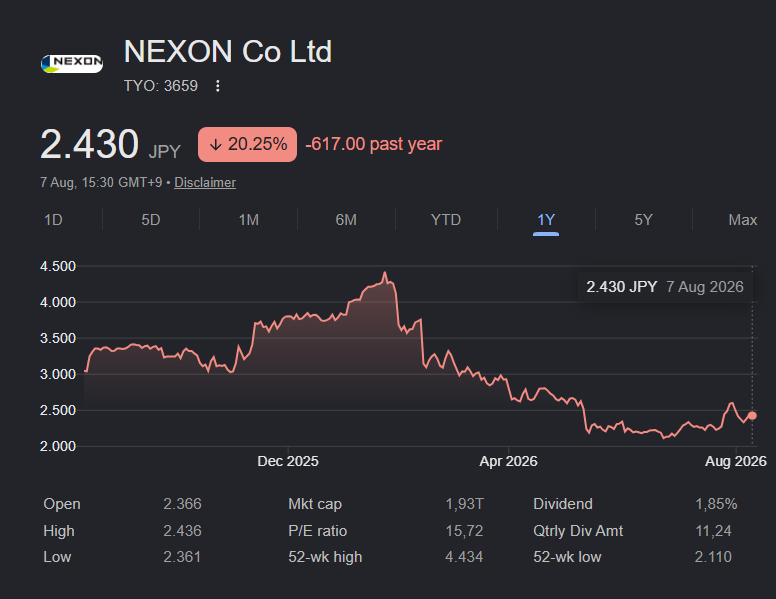Click the 2.430 JPY price tooltip
Image resolution: width=776 pixels, height=599 pixels.
[665, 287]
